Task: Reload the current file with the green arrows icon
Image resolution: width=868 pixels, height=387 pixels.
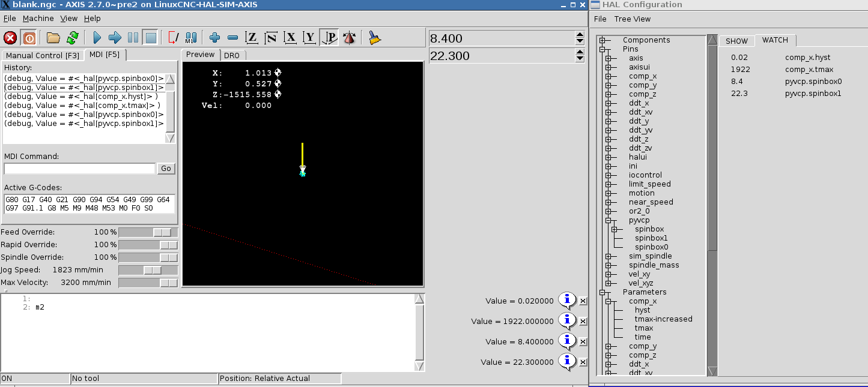Action: pyautogui.click(x=72, y=38)
